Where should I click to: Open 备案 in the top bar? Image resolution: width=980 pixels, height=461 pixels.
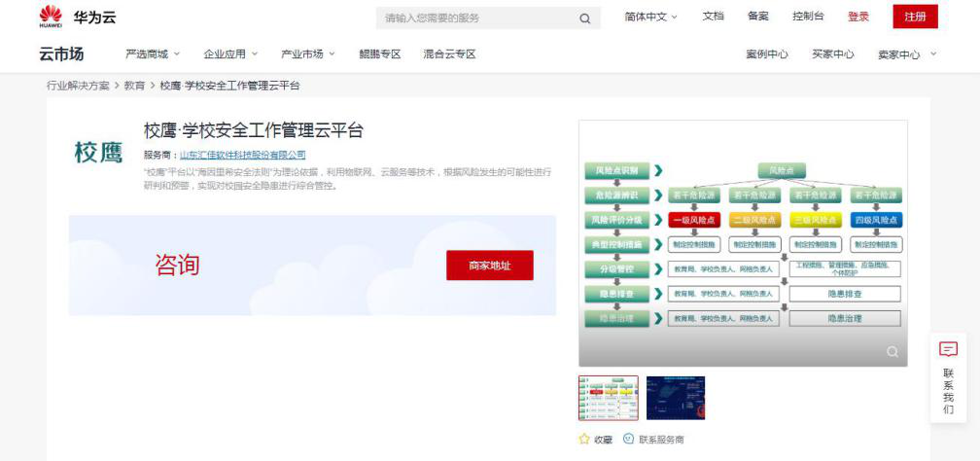click(758, 17)
